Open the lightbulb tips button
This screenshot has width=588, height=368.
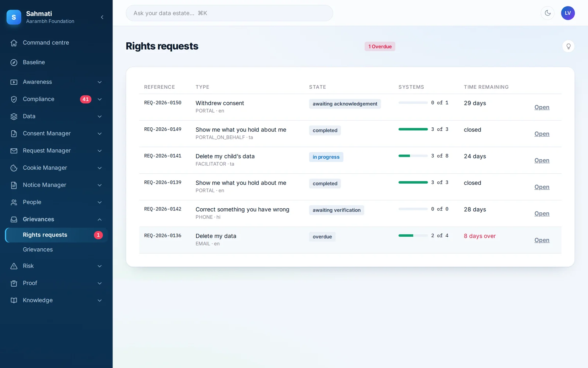[x=568, y=46]
